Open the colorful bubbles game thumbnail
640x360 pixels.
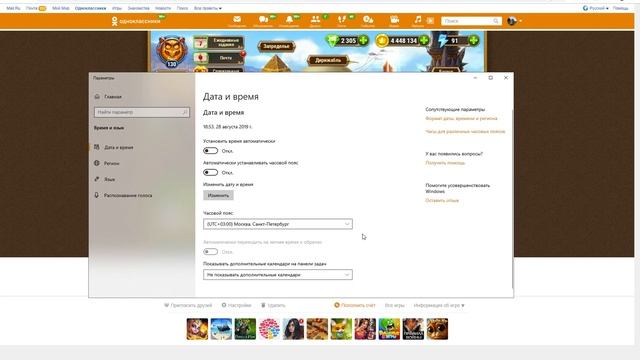click(x=269, y=329)
